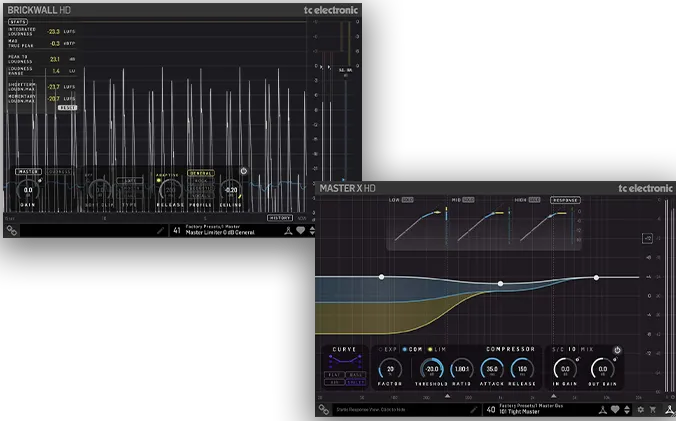Click the Brickwall HD Gain knob
Screen dimensions: 676x421
tap(28, 190)
